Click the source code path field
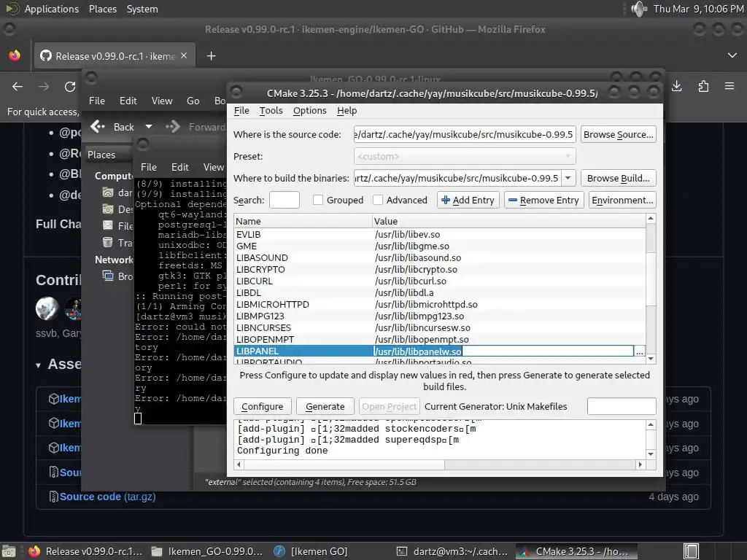Screen dimensions: 747x560 pos(465,134)
